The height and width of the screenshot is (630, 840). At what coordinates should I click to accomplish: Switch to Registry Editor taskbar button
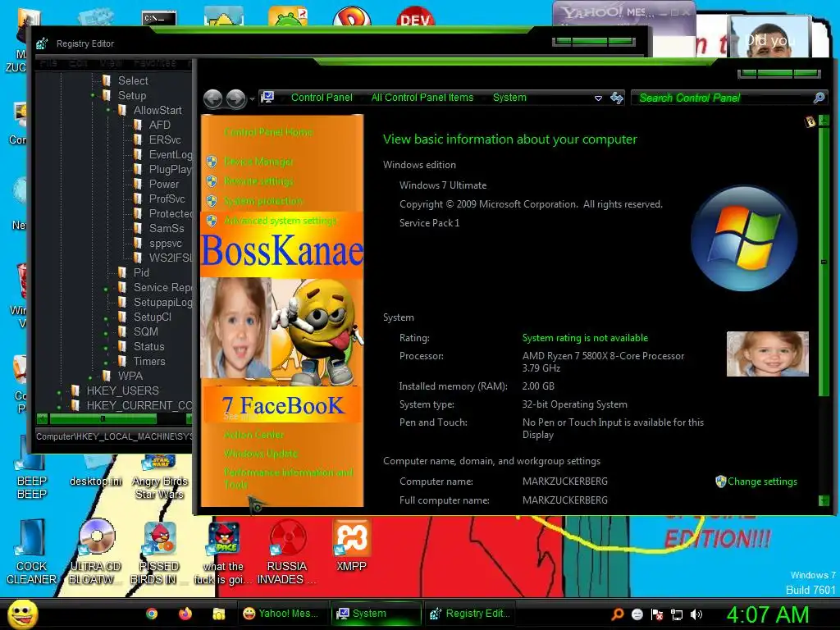click(470, 614)
